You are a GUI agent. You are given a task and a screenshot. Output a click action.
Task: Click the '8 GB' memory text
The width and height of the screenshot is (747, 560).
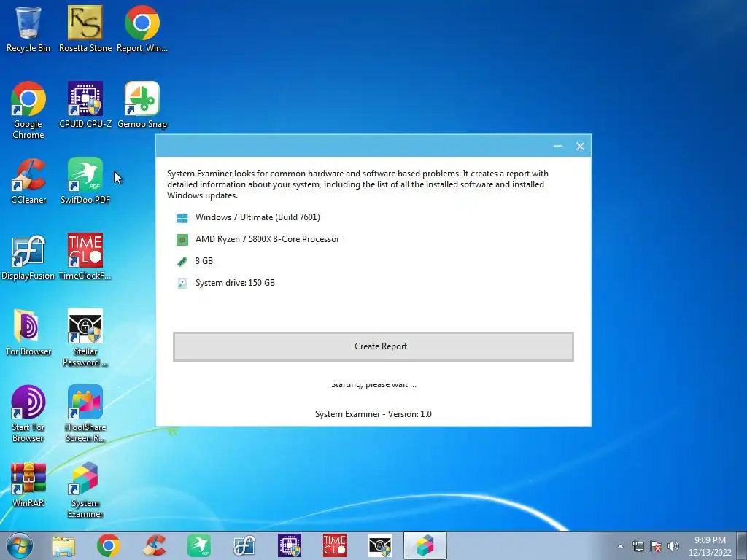204,261
